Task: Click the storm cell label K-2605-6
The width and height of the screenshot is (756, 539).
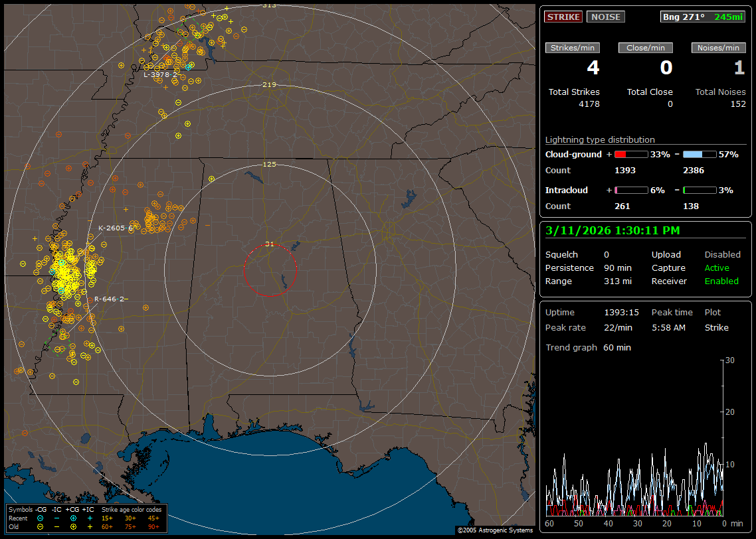Action: coord(116,228)
